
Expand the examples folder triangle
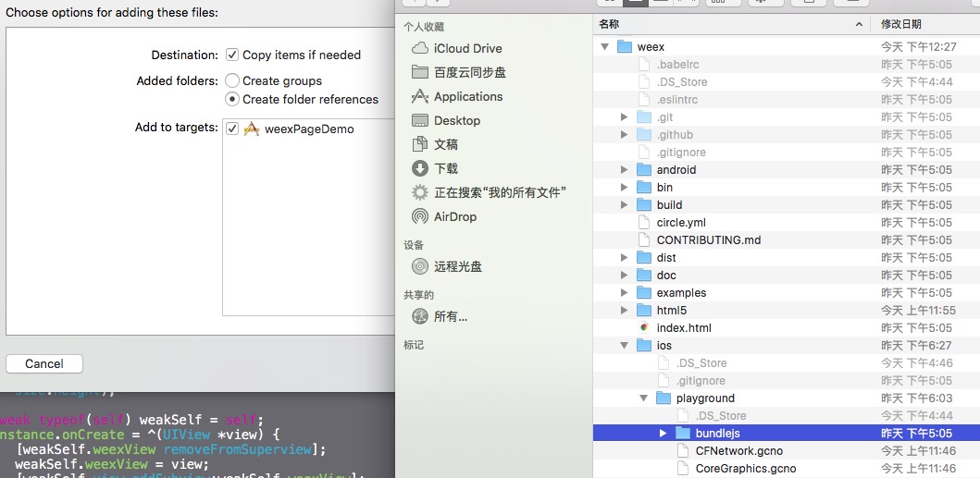pos(624,292)
